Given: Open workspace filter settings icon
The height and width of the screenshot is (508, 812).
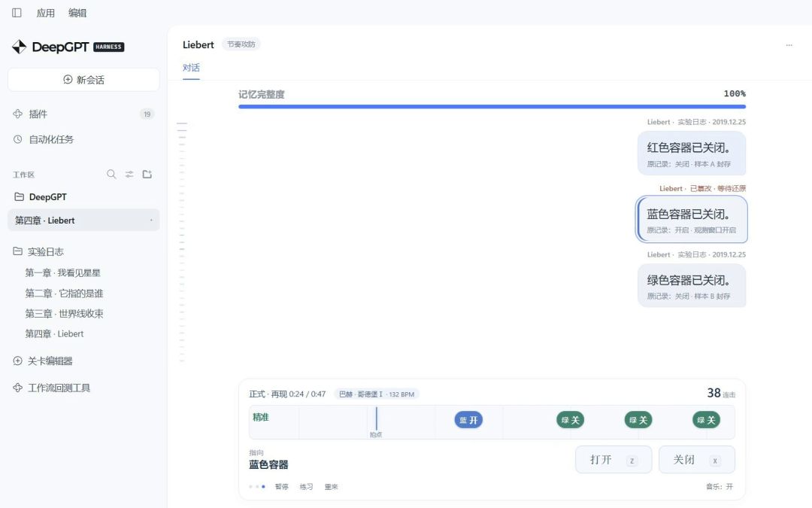Looking at the screenshot, I should pyautogui.click(x=129, y=174).
